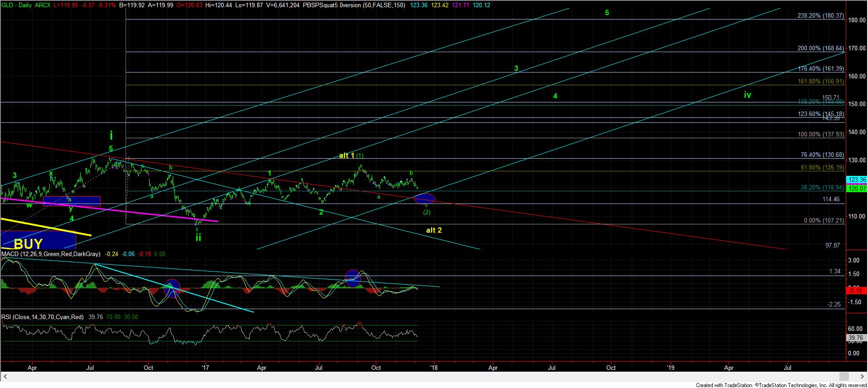The height and width of the screenshot is (388, 868).
Task: Click the 176.40% (161.39) Fibonacci label
Action: point(821,69)
